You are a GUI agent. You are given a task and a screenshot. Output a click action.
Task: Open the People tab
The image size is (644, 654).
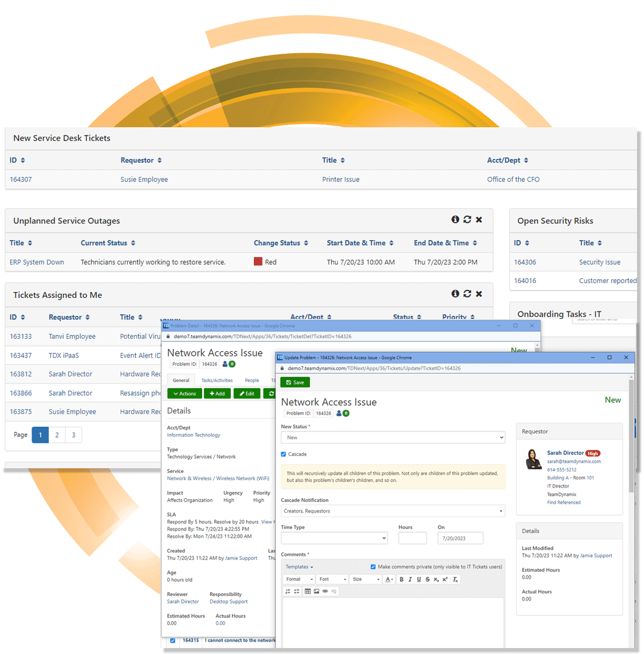252,380
